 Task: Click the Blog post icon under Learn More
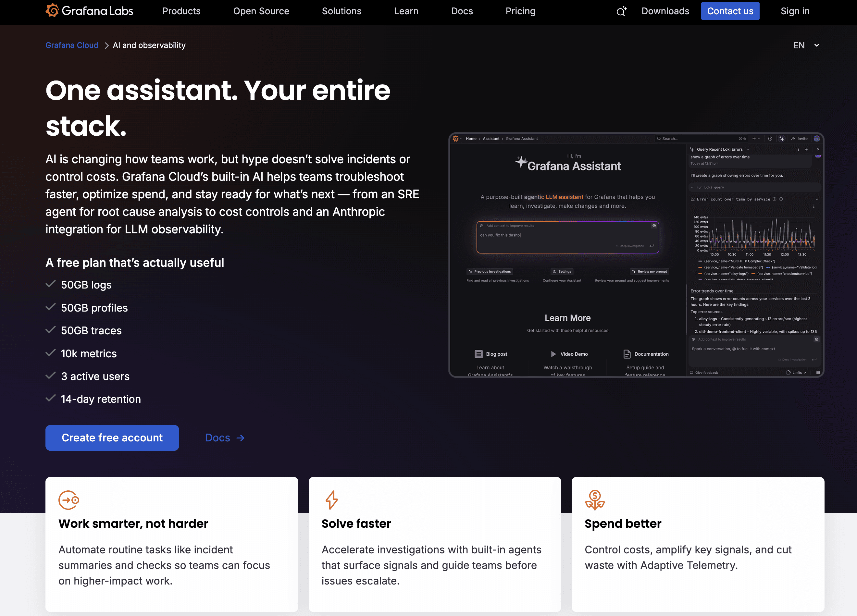point(479,354)
